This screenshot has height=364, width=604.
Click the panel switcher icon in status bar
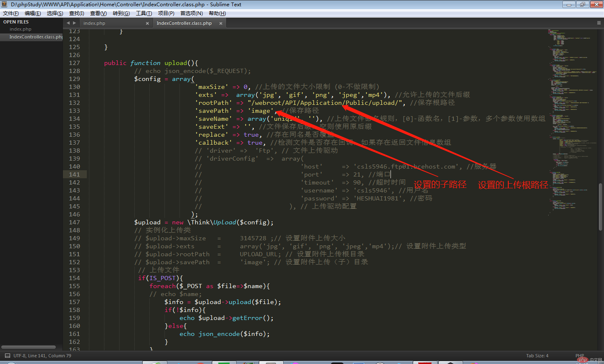click(7, 356)
